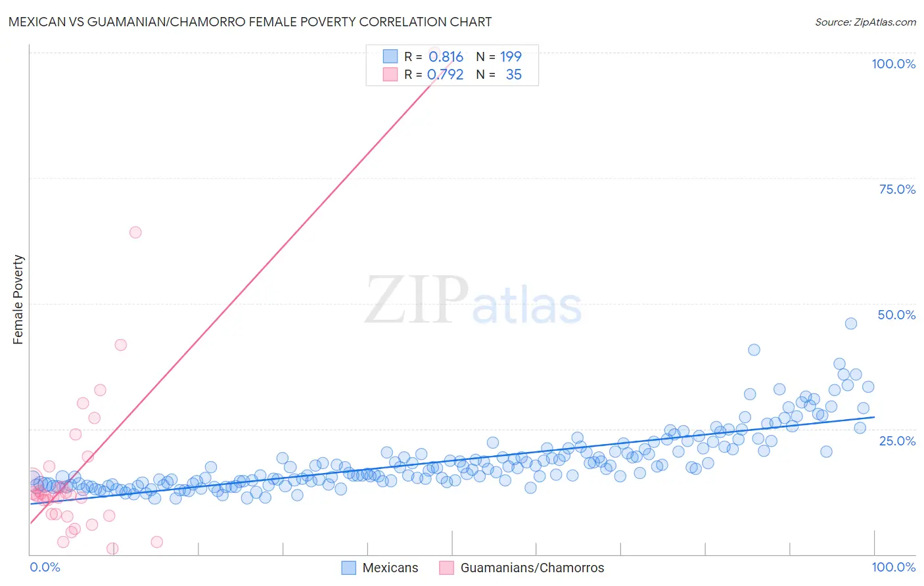The image size is (924, 586).
Task: Click the pink outlier point near 65% poverty
Action: coord(135,232)
